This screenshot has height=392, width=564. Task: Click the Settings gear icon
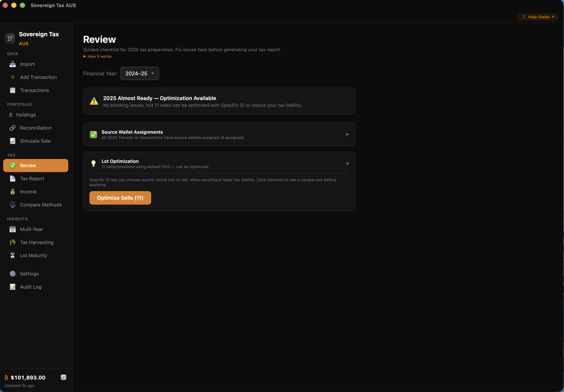[13, 274]
